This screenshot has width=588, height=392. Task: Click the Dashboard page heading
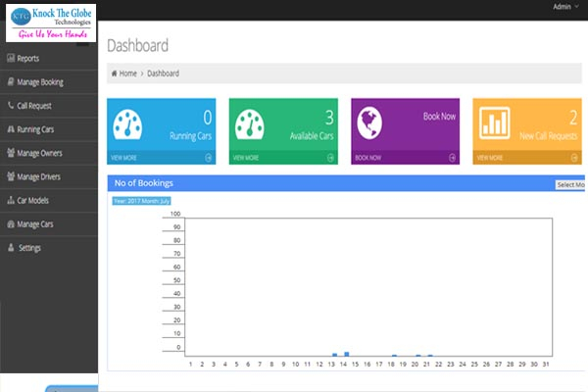[137, 45]
